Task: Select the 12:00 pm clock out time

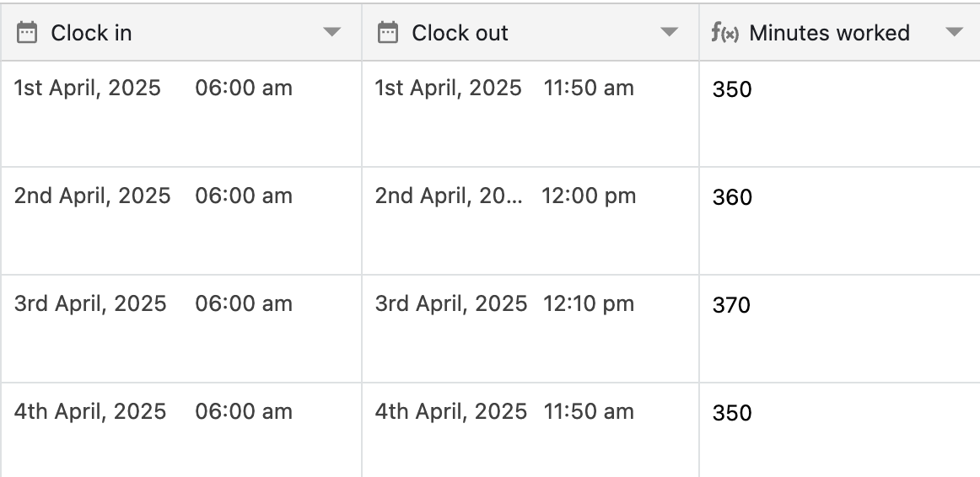Action: click(589, 196)
